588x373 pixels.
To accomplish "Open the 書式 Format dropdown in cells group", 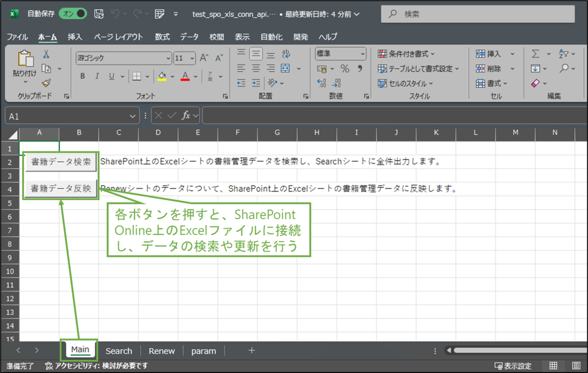I will pos(492,83).
